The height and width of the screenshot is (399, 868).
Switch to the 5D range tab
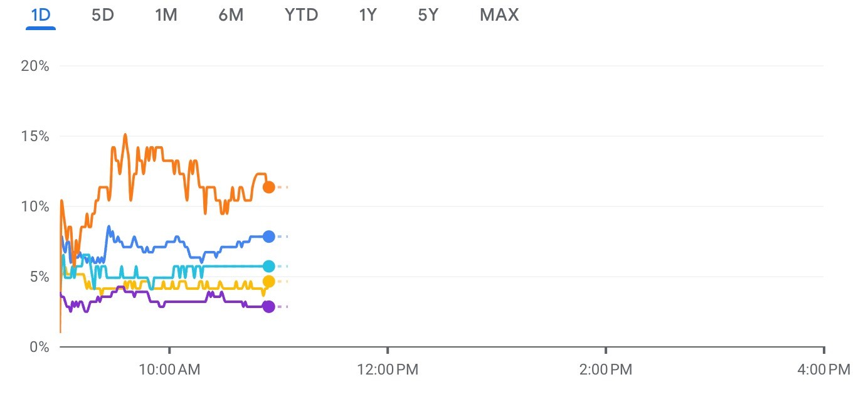tap(103, 15)
